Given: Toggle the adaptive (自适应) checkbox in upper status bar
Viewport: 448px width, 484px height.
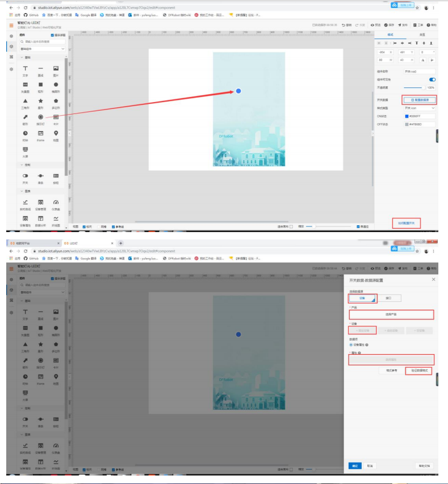Looking at the screenshot, I should pyautogui.click(x=358, y=226).
